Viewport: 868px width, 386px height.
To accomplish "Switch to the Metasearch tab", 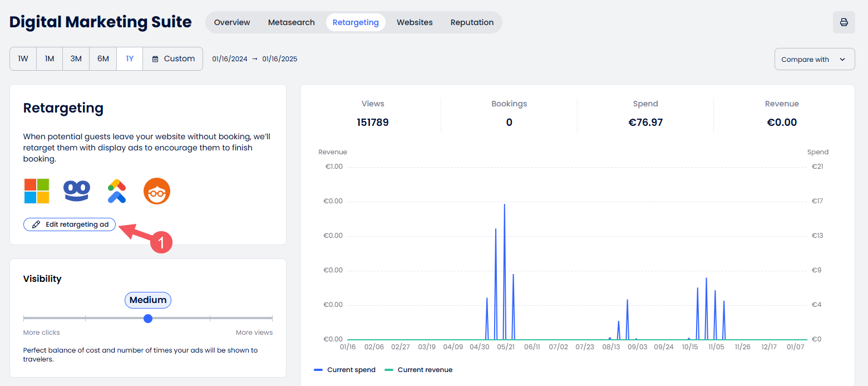I will (291, 22).
